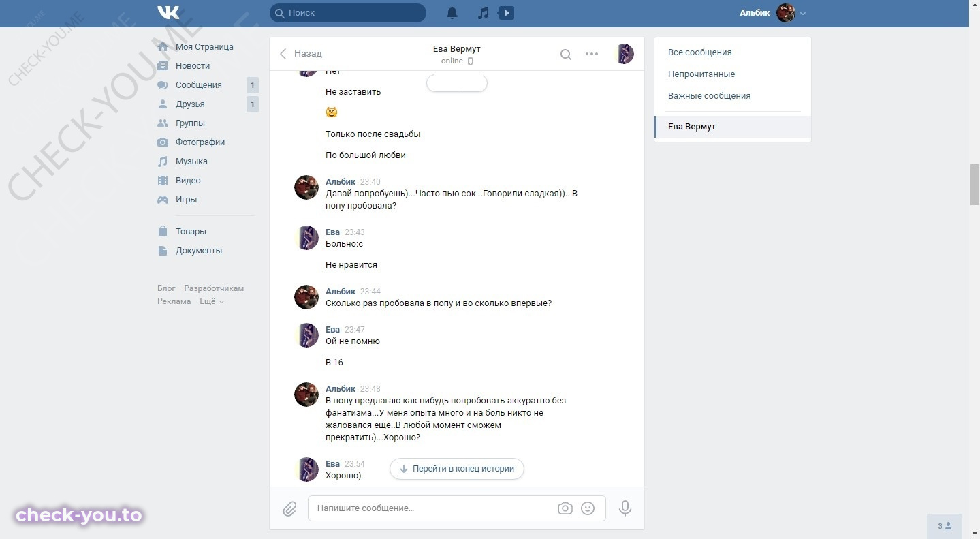Click sender name Альбик at 23:48

coord(341,389)
